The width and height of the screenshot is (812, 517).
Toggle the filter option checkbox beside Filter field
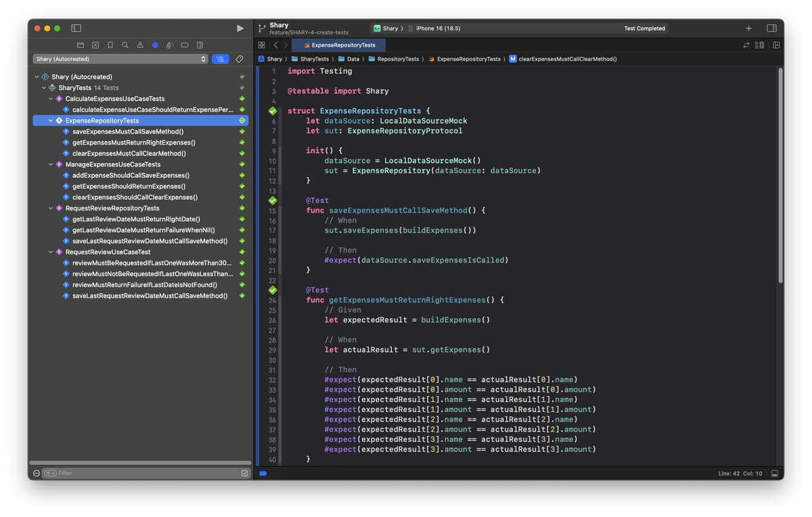(244, 473)
